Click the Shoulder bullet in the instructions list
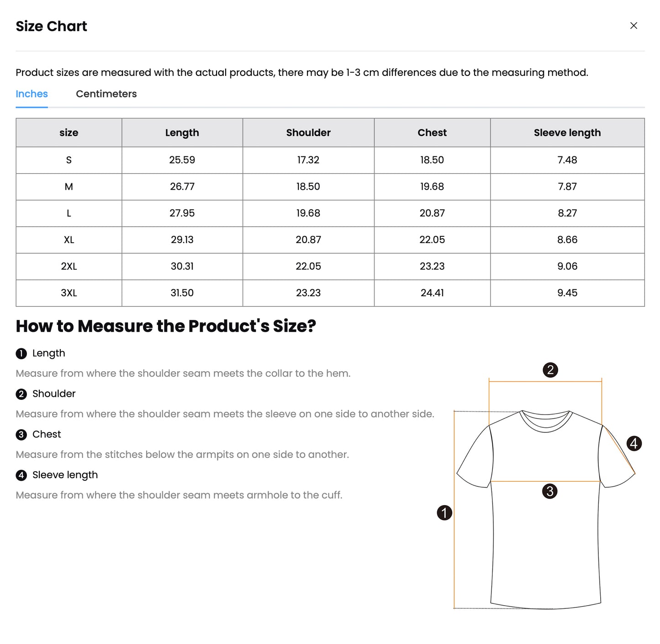The image size is (660, 644). [x=21, y=394]
